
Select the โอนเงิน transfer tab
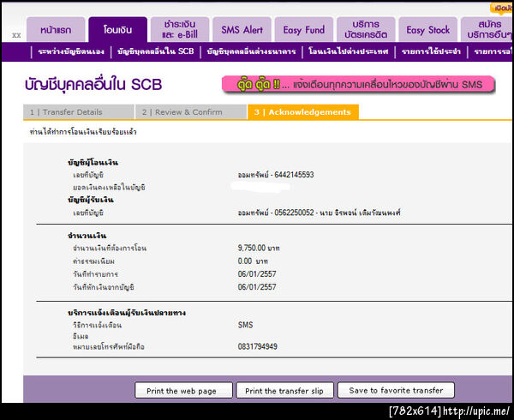(117, 29)
